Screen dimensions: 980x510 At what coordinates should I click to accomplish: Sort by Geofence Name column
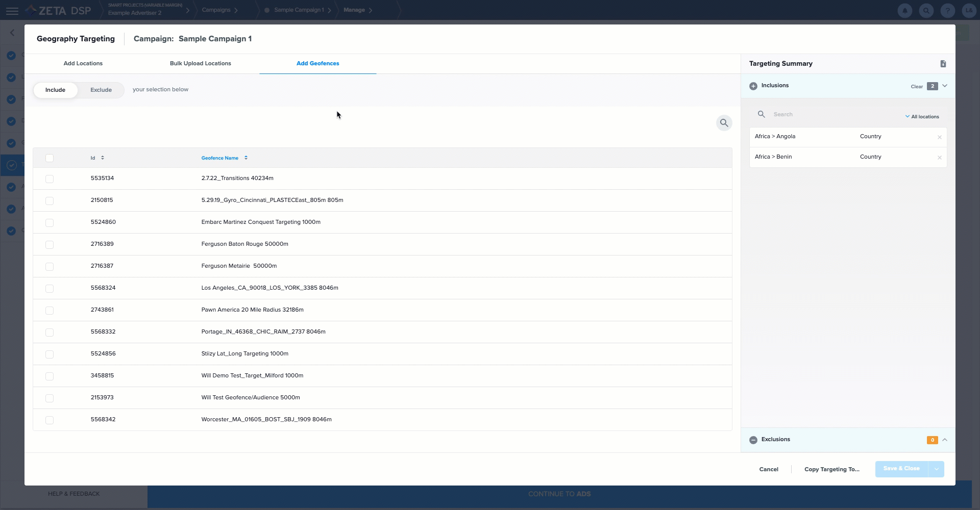tap(246, 158)
